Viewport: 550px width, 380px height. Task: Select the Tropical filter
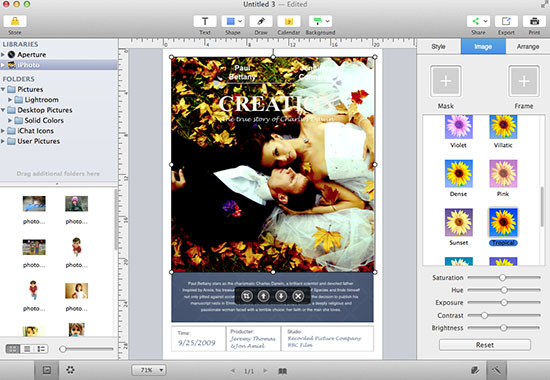click(503, 222)
